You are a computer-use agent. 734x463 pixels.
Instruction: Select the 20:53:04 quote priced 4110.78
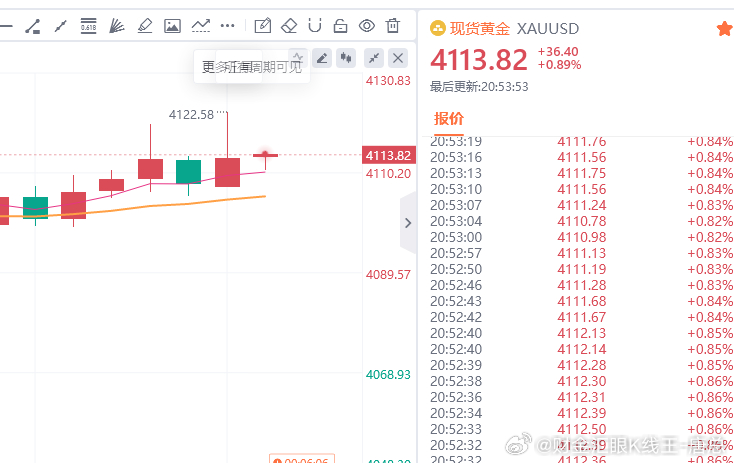coord(581,221)
